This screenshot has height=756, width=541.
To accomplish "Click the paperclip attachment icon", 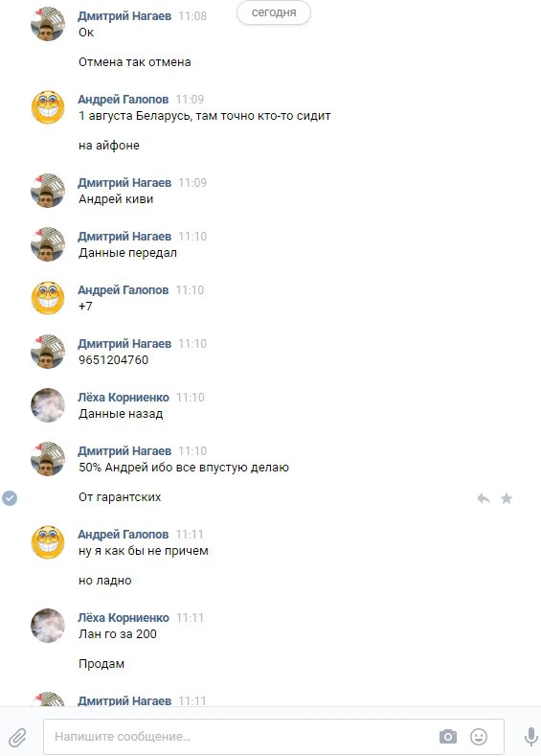I will tap(18, 737).
